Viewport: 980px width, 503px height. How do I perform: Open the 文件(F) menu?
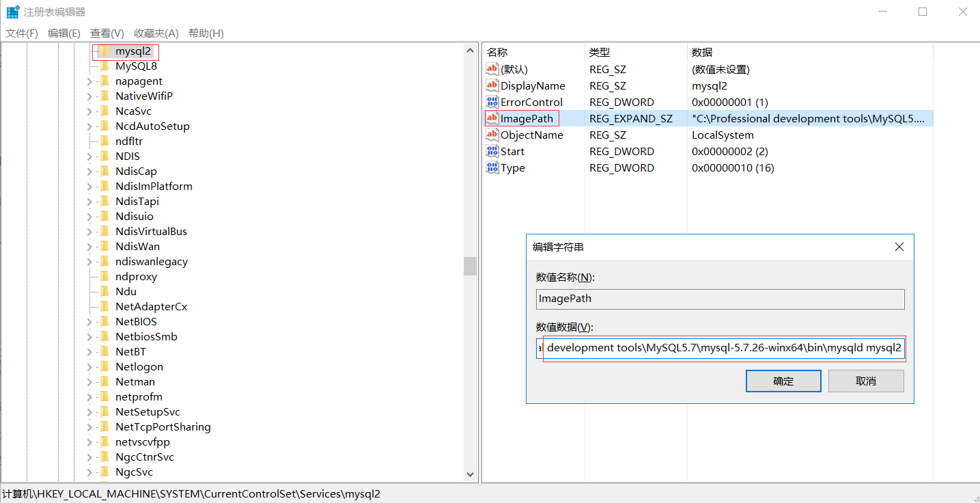click(x=22, y=33)
